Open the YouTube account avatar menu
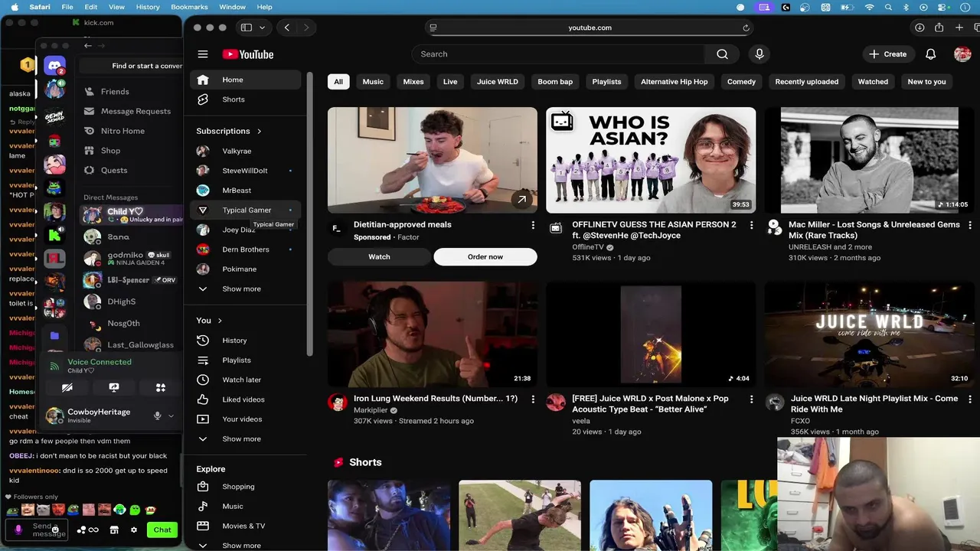Screen dimensions: 980x551 pos(962,54)
